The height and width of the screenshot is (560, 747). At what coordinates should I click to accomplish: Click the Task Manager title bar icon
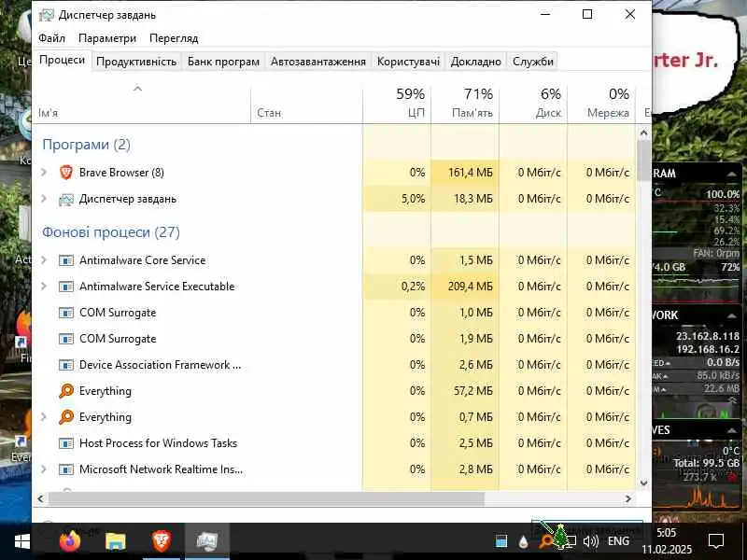point(46,15)
